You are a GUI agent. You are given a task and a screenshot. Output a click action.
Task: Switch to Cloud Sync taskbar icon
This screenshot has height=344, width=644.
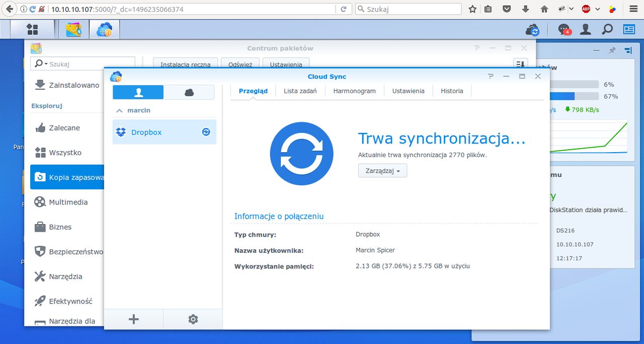coord(105,29)
